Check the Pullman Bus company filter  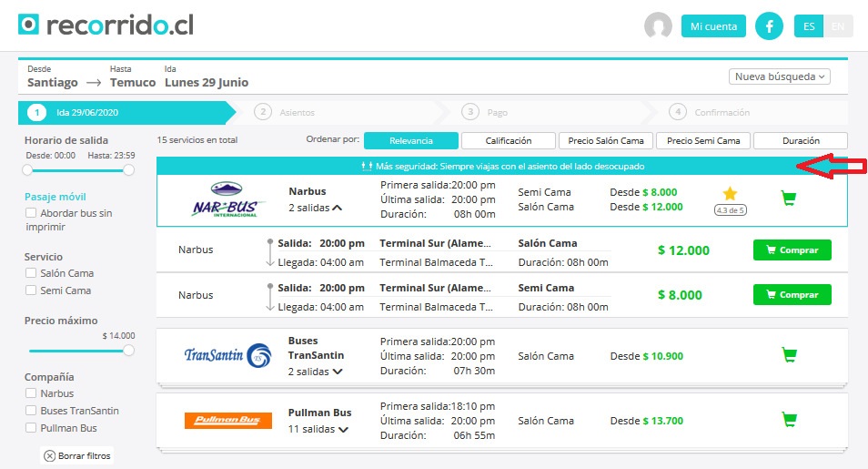[31, 427]
